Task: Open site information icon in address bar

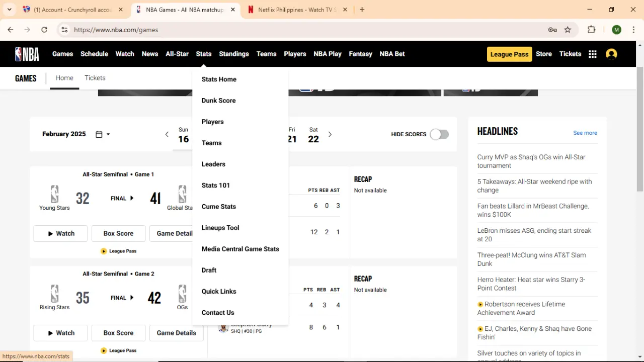Action: (64, 30)
